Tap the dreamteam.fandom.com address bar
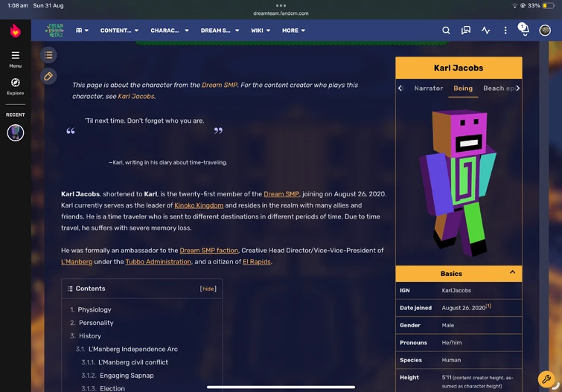Screen dimensions: 562x392 point(281,13)
